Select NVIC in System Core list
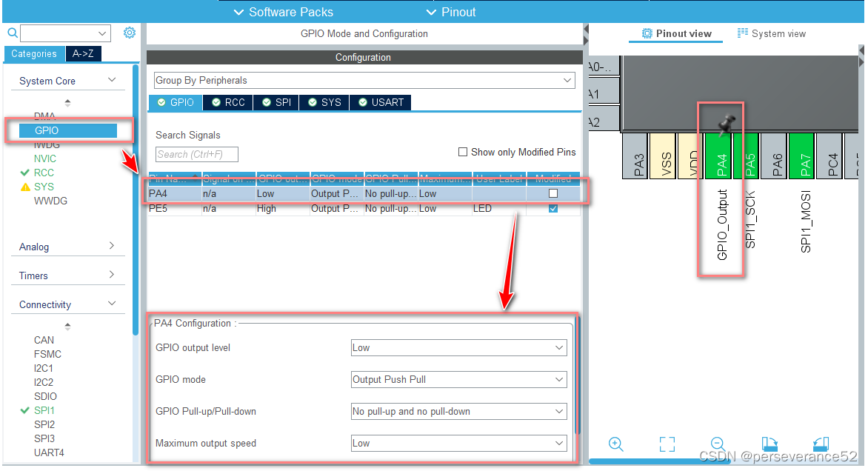The width and height of the screenshot is (868, 471). 45,158
